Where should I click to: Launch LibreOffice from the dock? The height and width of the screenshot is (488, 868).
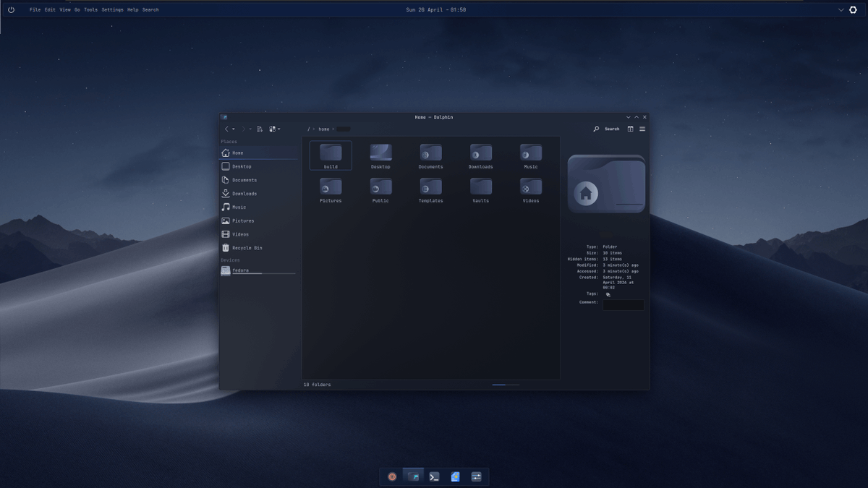tap(454, 476)
